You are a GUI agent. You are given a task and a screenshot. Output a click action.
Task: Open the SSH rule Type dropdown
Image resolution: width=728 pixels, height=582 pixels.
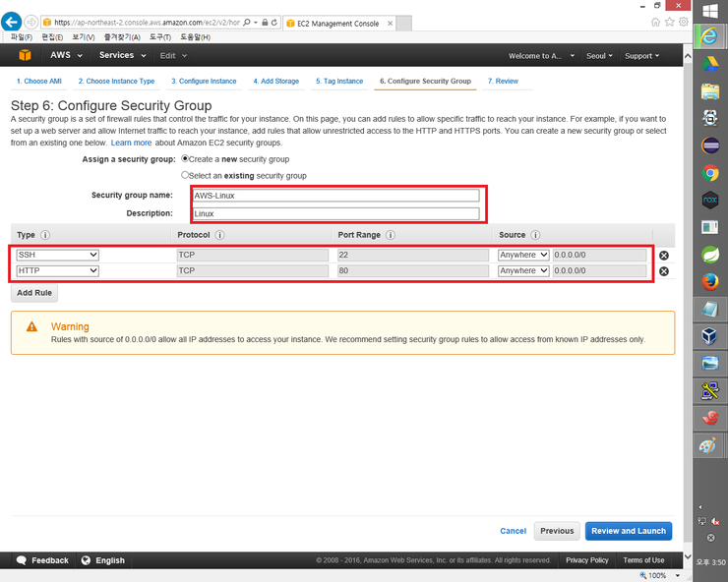[x=57, y=255]
